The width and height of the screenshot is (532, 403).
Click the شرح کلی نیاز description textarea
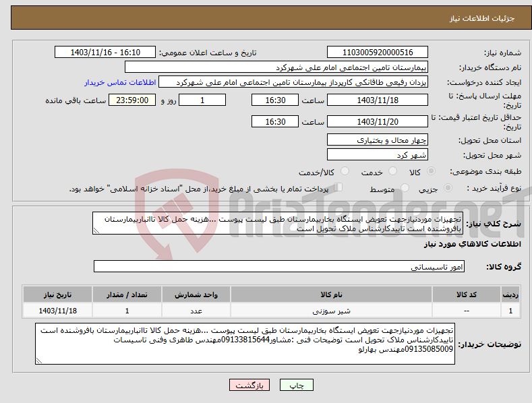pos(278,223)
